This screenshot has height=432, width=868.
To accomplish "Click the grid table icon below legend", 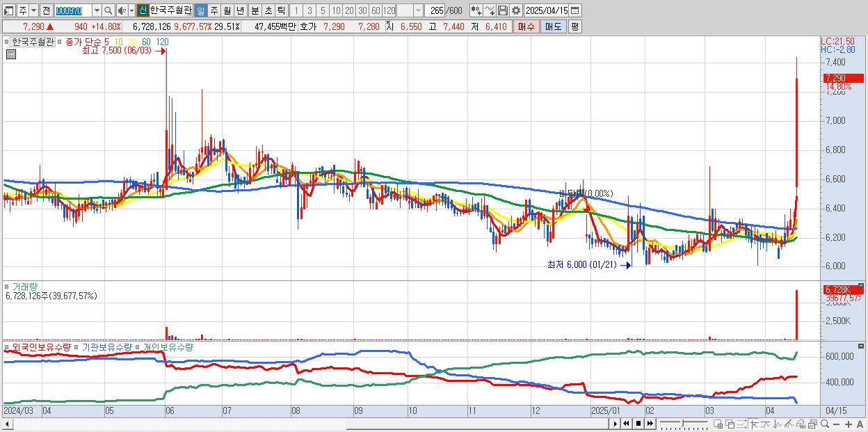I will (11, 54).
